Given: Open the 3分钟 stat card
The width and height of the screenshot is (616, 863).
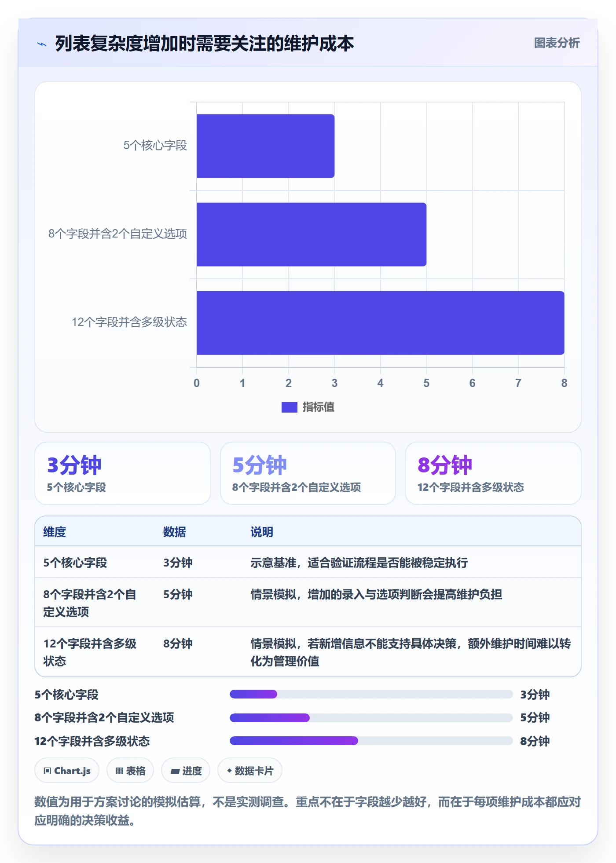Looking at the screenshot, I should point(123,473).
